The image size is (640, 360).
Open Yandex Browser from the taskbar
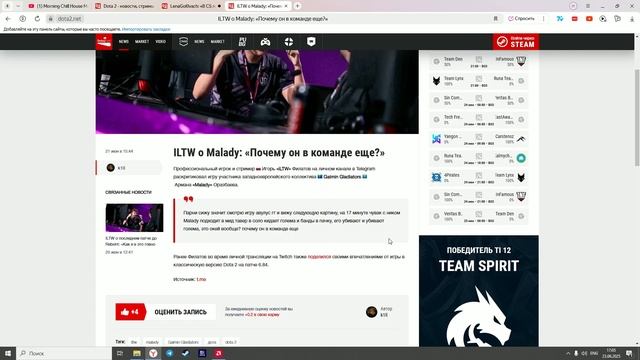pos(153,353)
